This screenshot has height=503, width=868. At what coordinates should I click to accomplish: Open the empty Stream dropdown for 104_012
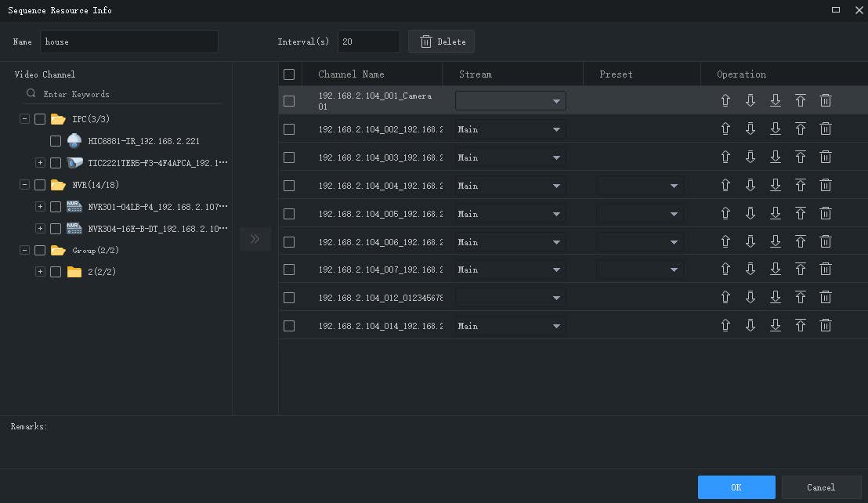point(511,298)
